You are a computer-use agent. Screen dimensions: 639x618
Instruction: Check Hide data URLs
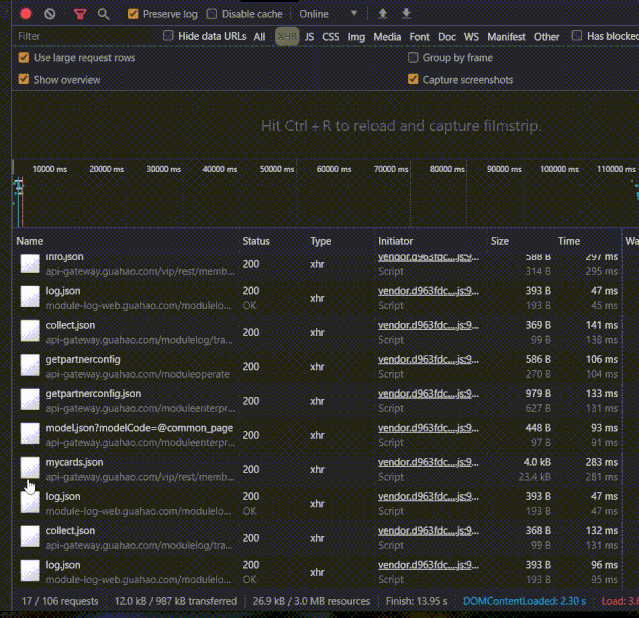click(168, 35)
